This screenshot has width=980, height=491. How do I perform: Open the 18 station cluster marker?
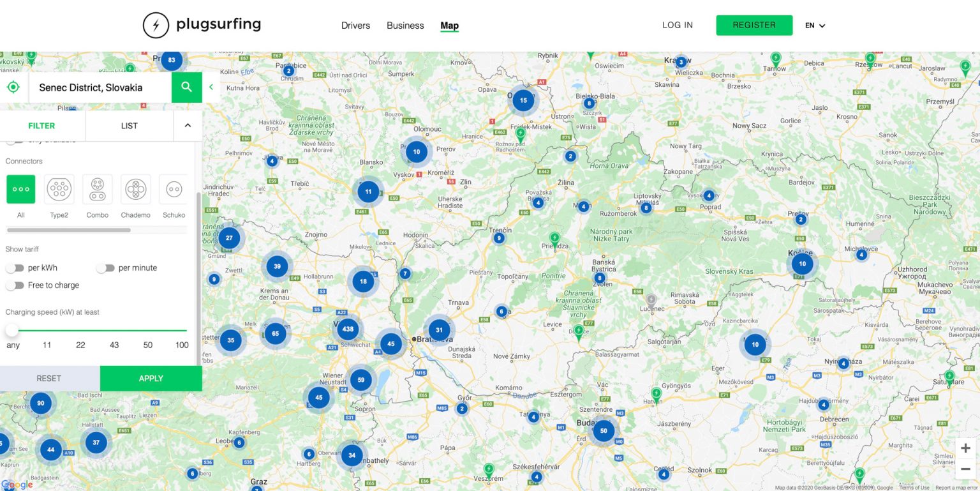coord(363,281)
